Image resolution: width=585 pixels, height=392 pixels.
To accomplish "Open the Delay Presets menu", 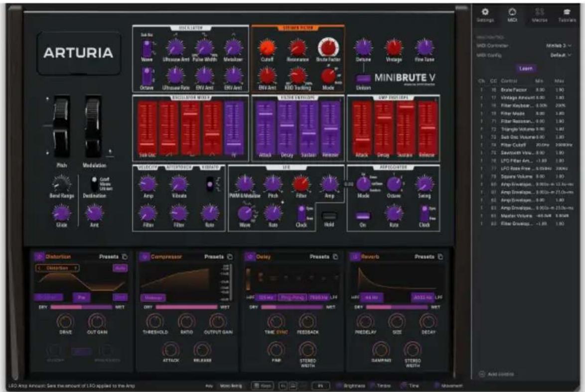I will pyautogui.click(x=319, y=257).
